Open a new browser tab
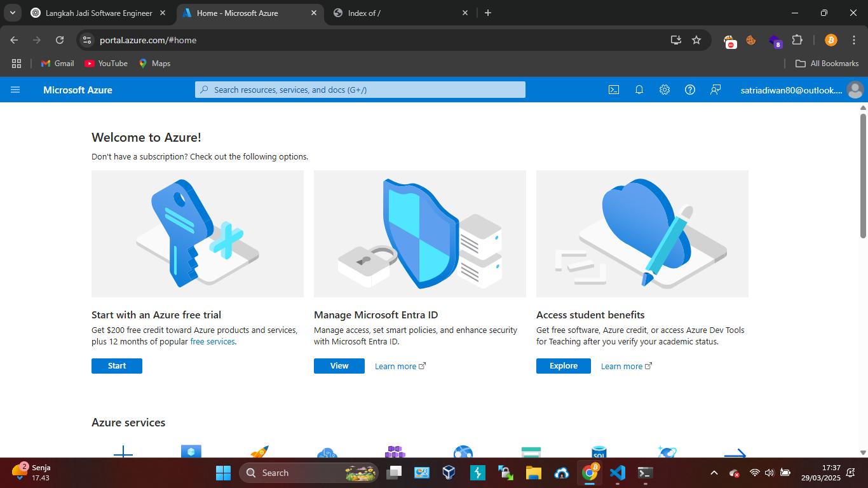The width and height of the screenshot is (868, 488). tap(488, 13)
